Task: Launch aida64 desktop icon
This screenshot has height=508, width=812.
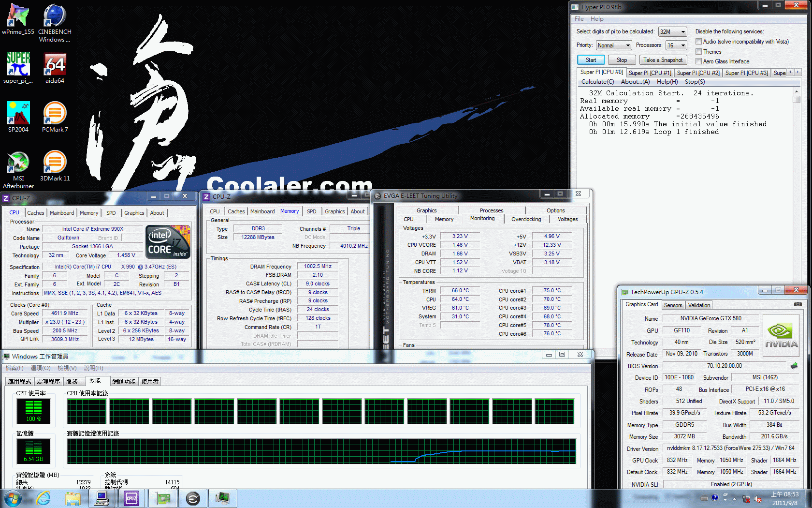Action: pos(55,68)
